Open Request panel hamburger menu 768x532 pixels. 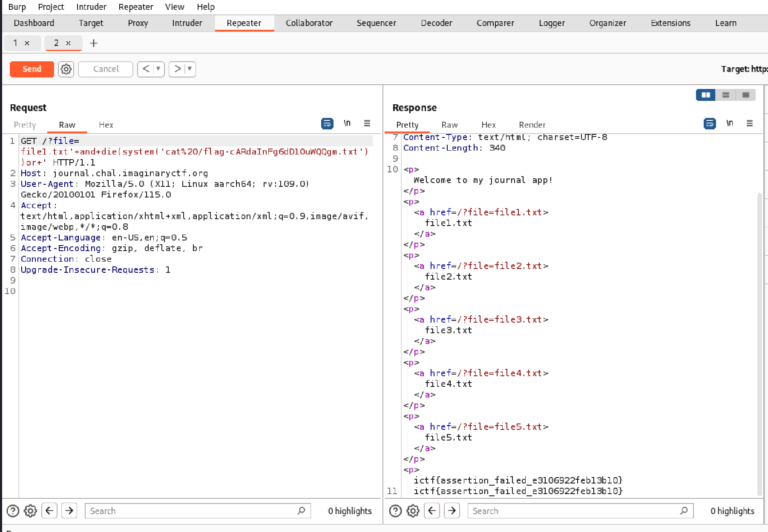tap(367, 123)
